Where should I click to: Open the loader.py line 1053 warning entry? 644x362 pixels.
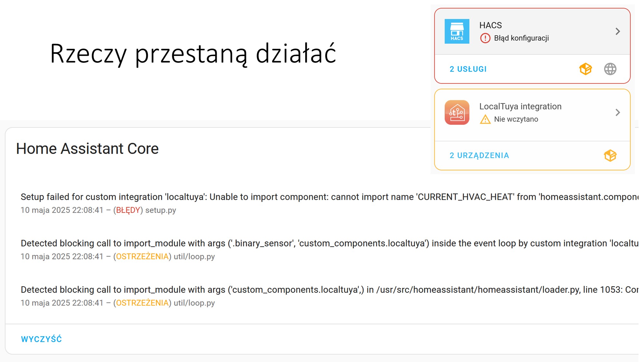pyautogui.click(x=329, y=296)
